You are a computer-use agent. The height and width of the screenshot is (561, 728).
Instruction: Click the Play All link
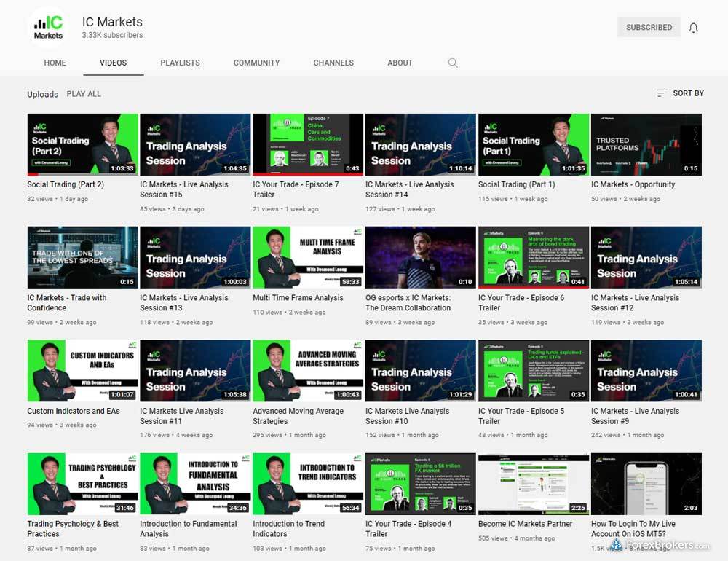[84, 94]
